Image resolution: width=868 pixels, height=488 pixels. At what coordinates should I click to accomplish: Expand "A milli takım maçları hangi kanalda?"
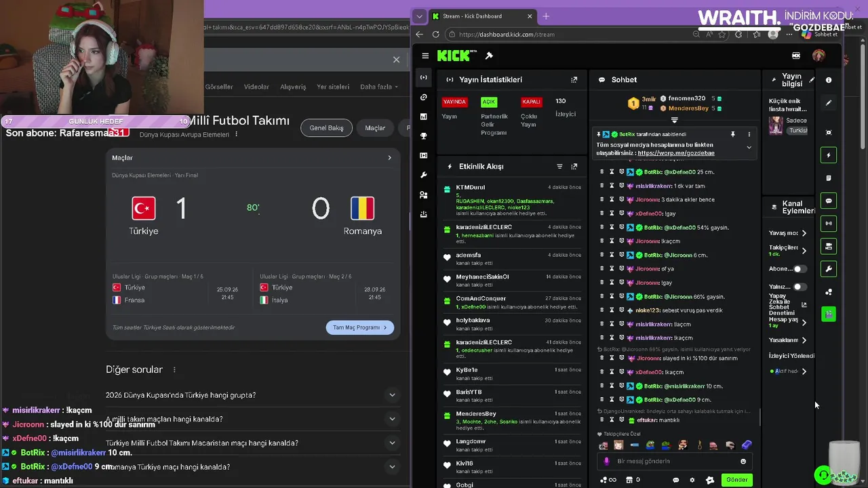[392, 419]
